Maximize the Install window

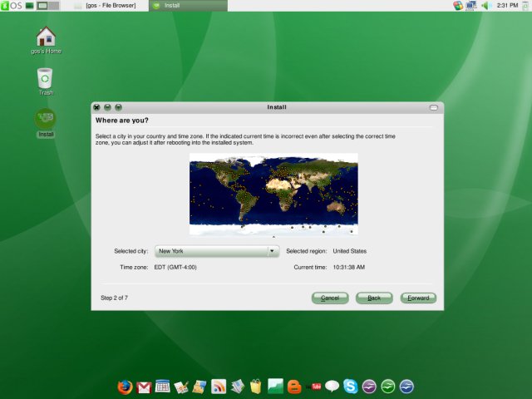118,107
